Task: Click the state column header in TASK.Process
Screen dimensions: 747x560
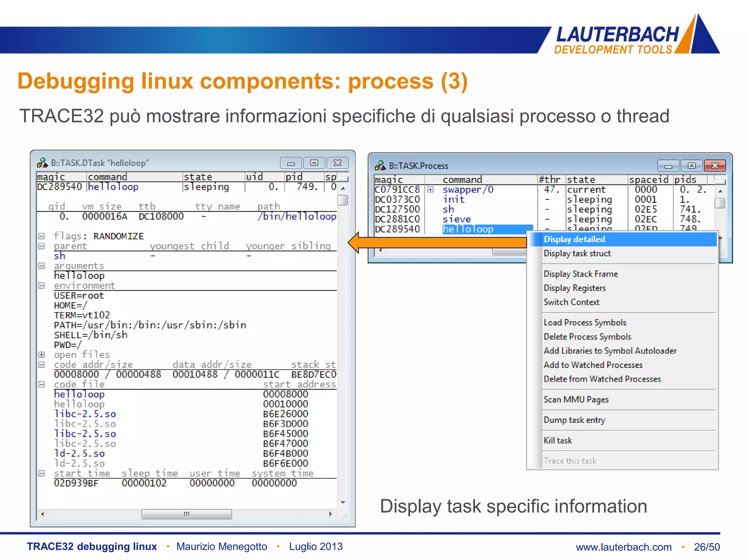Action: pyautogui.click(x=581, y=180)
